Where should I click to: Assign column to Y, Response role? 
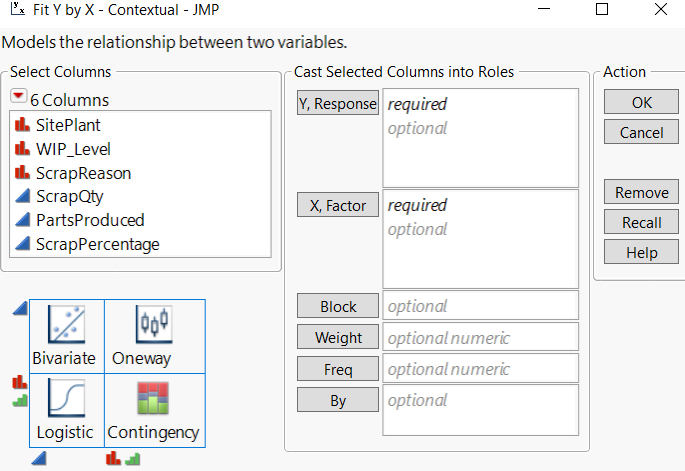coord(337,103)
